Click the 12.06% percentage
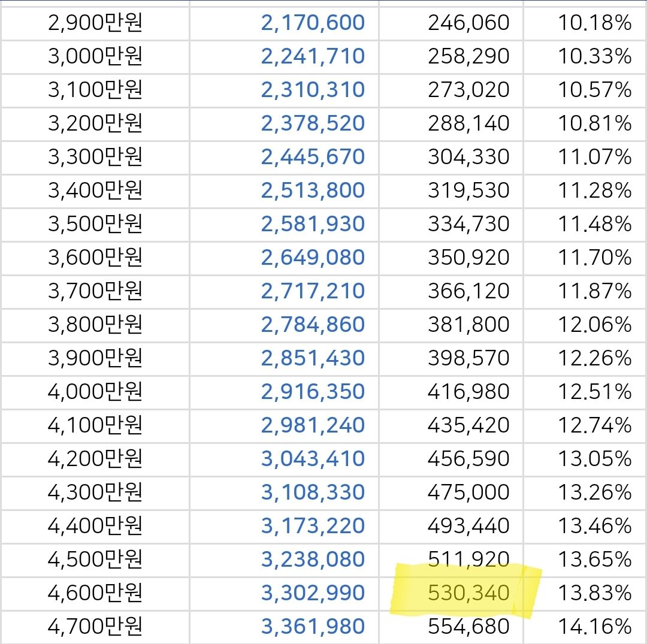Viewport: 647px width, 644px height. (595, 324)
